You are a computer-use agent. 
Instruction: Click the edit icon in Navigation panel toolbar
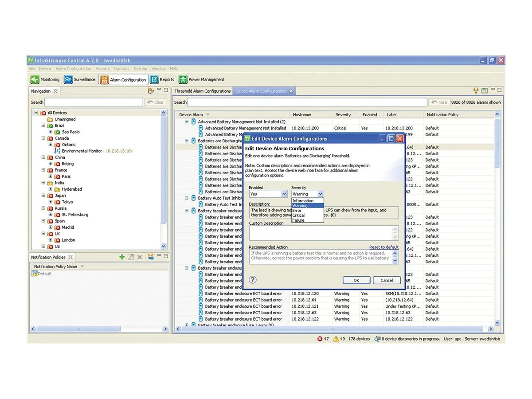(151, 91)
